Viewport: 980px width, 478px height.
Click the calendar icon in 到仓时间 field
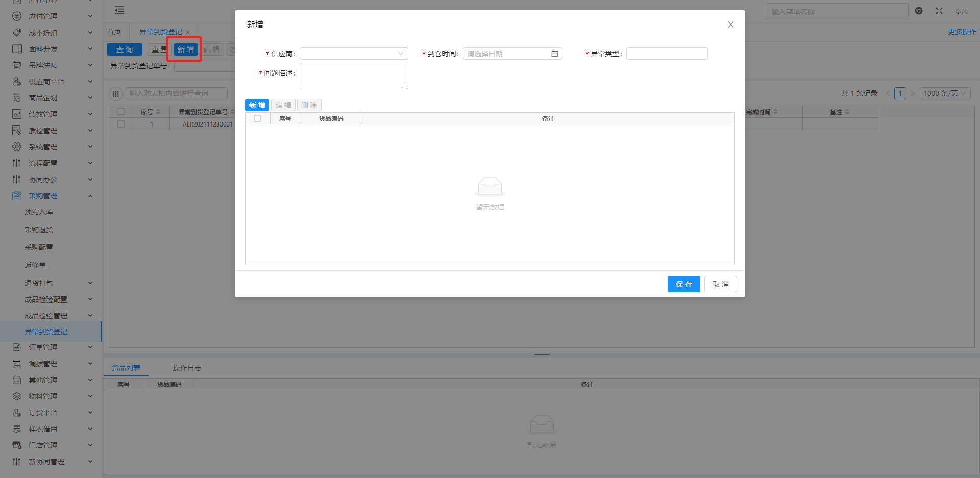click(x=554, y=54)
